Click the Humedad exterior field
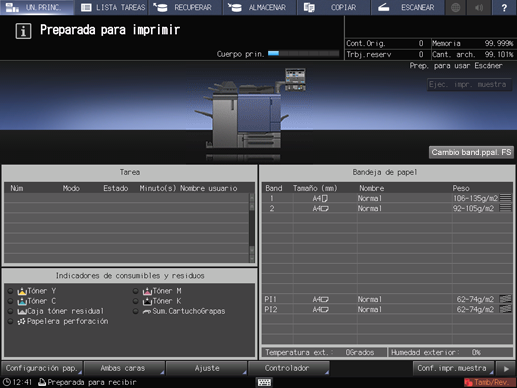 [x=450, y=352]
